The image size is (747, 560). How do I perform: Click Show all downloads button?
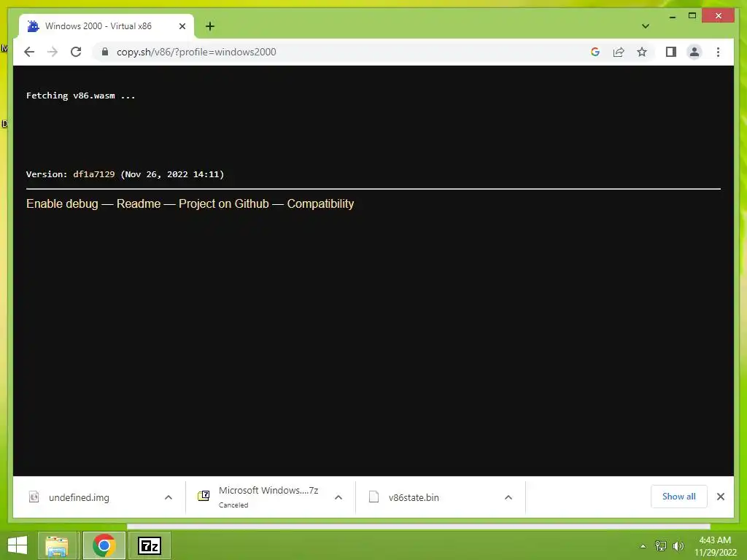click(x=679, y=497)
